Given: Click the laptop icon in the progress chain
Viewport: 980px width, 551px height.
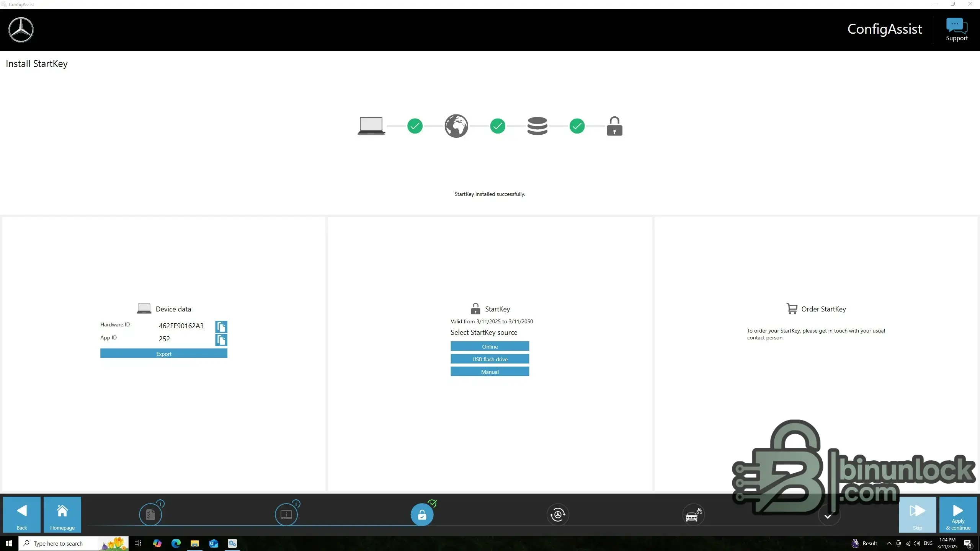Looking at the screenshot, I should click(371, 126).
